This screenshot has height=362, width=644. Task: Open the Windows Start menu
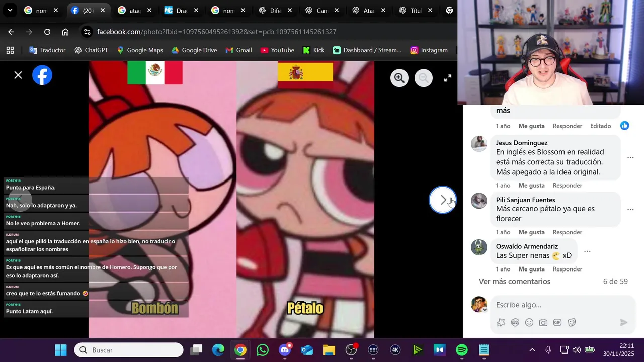pos(61,350)
